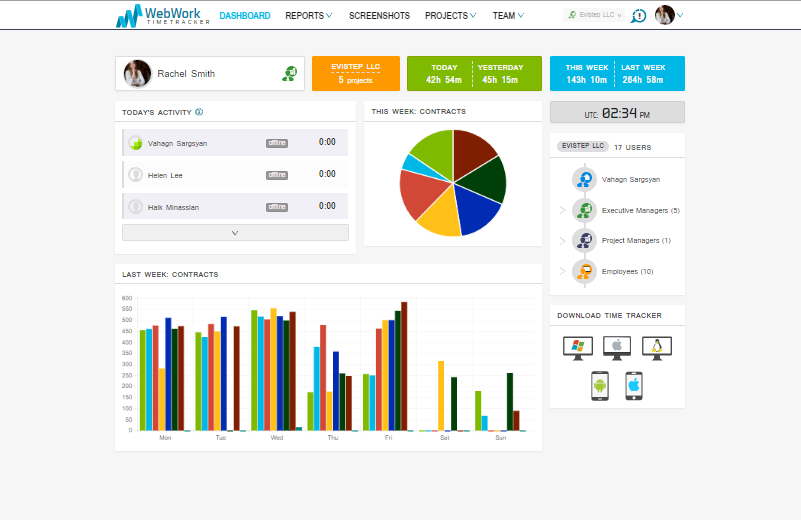Download the Android time tracker

point(600,386)
